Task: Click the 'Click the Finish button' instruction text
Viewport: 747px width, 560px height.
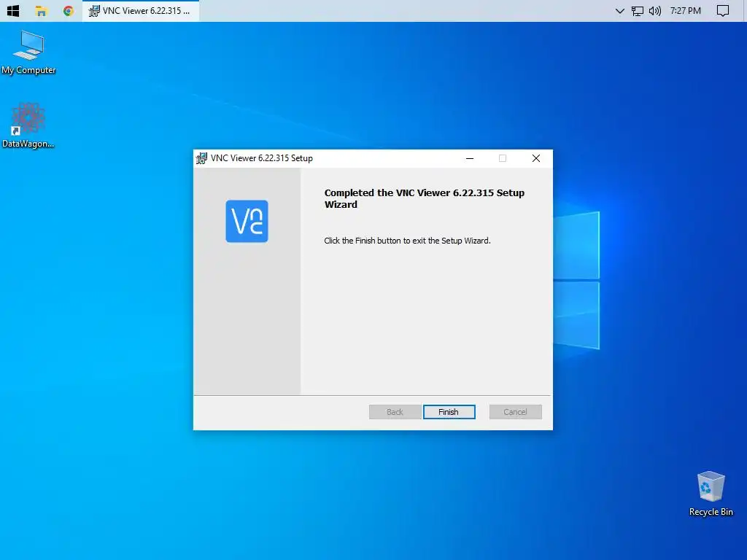Action: [x=407, y=241]
